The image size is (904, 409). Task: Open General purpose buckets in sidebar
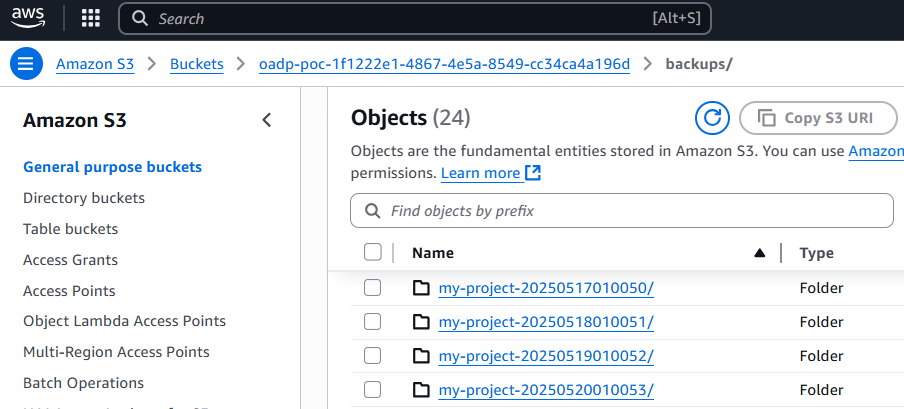coord(112,167)
